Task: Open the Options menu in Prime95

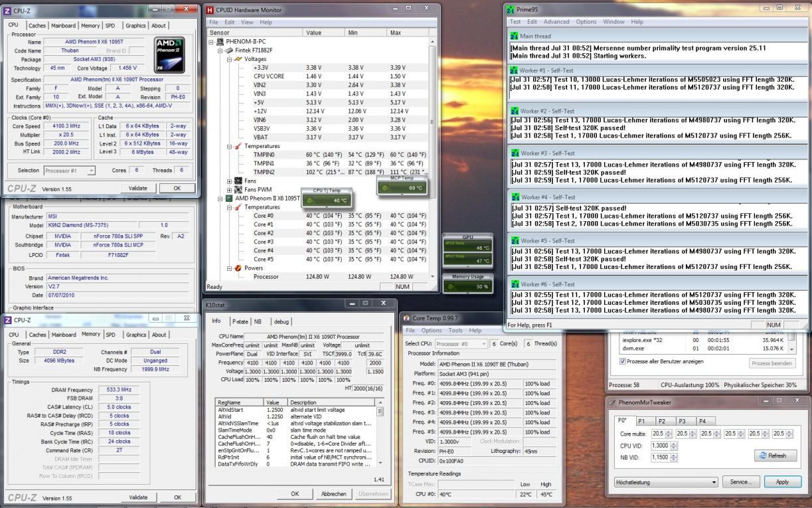Action: (586, 21)
